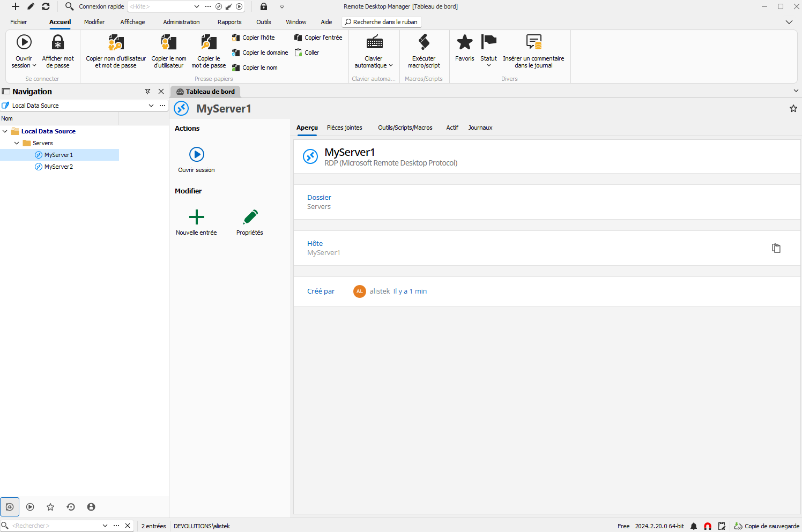This screenshot has width=802, height=532.
Task: Select MyServer1 in the navigation tree
Action: (x=59, y=155)
